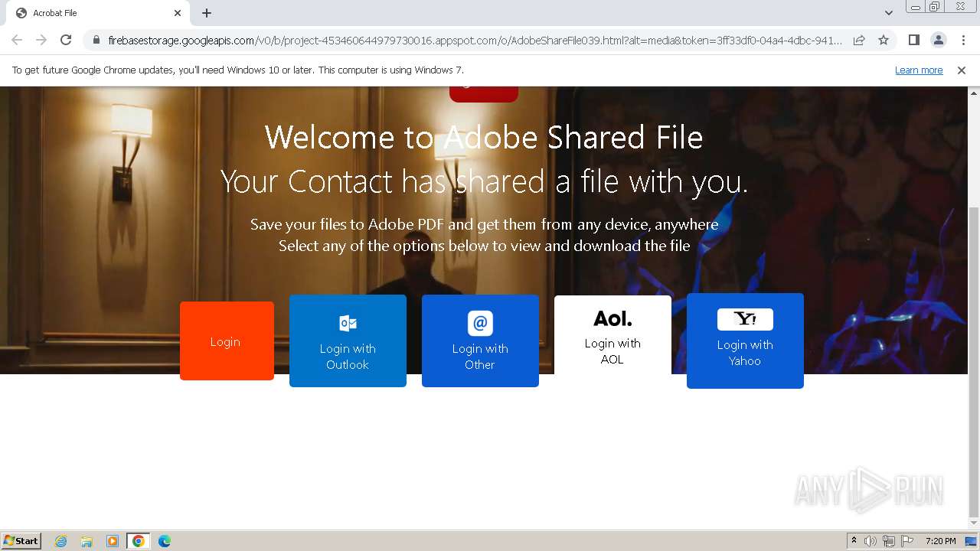Image resolution: width=980 pixels, height=551 pixels.
Task: Go forward to next page
Action: point(41,40)
